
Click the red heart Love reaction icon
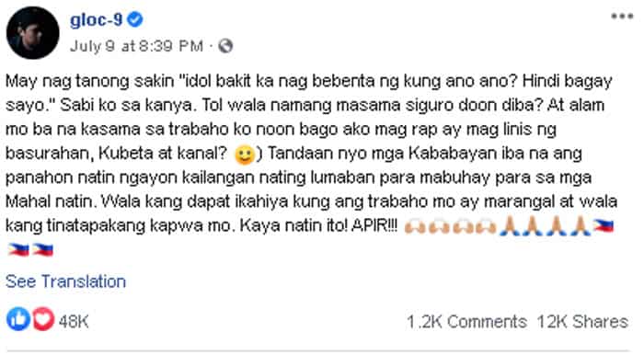[43, 319]
